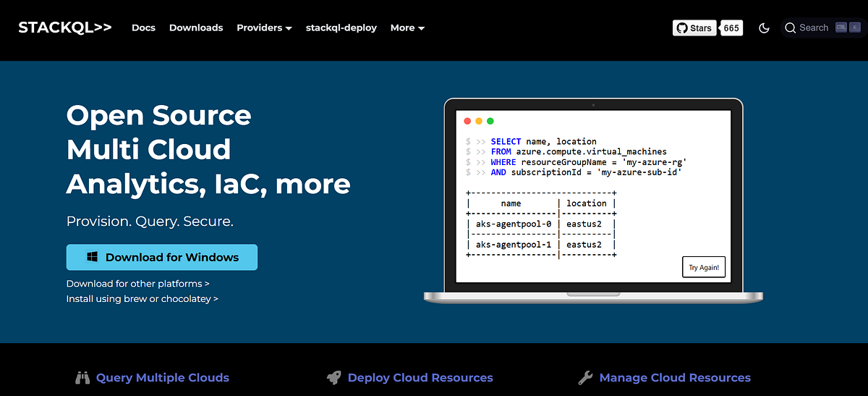Click the Download for Windows button
The image size is (868, 396).
tap(162, 257)
